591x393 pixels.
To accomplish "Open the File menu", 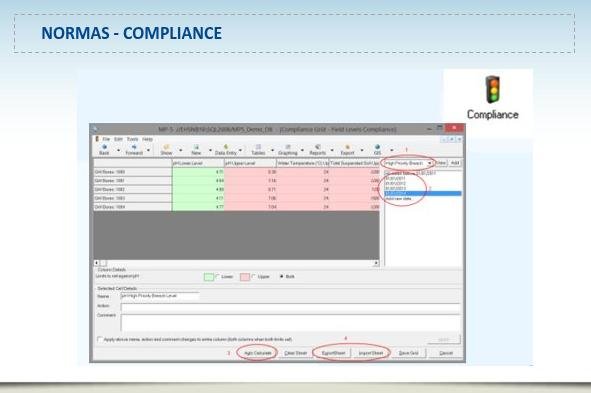I will tap(106, 139).
